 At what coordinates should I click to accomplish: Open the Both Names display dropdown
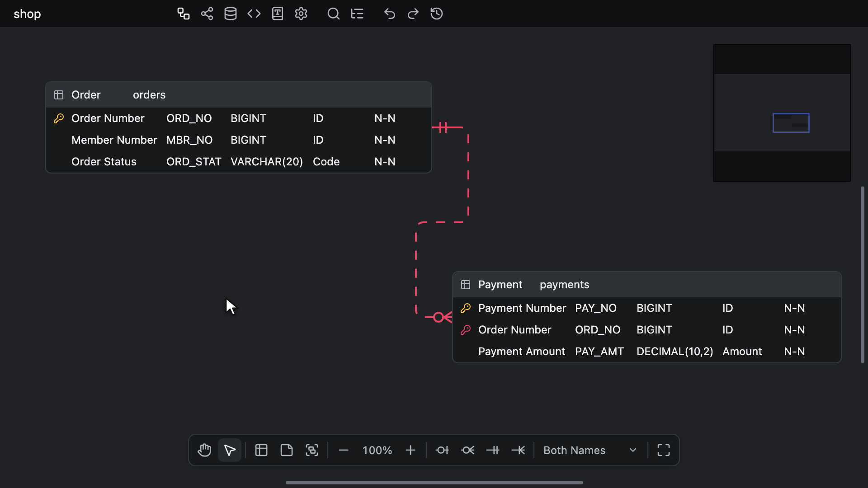tap(590, 450)
